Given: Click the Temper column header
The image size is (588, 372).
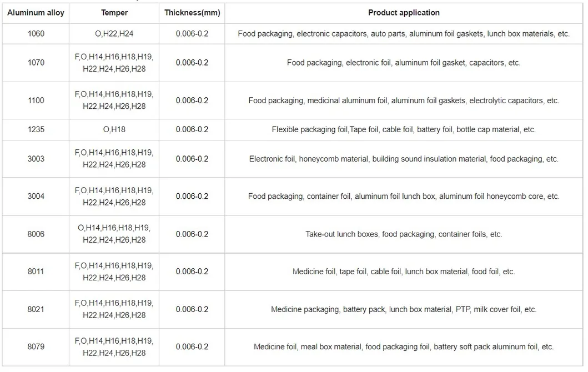Looking at the screenshot, I should pos(114,13).
